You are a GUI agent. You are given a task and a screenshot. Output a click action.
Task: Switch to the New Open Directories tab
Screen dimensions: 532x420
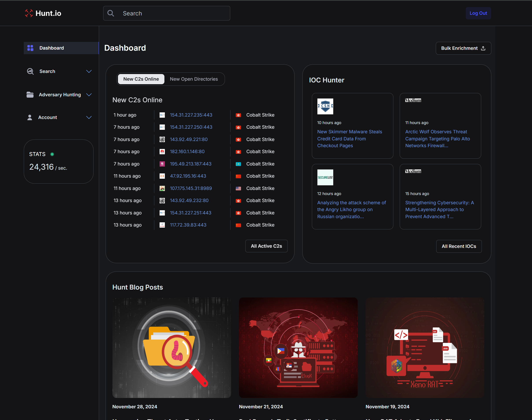pyautogui.click(x=194, y=79)
